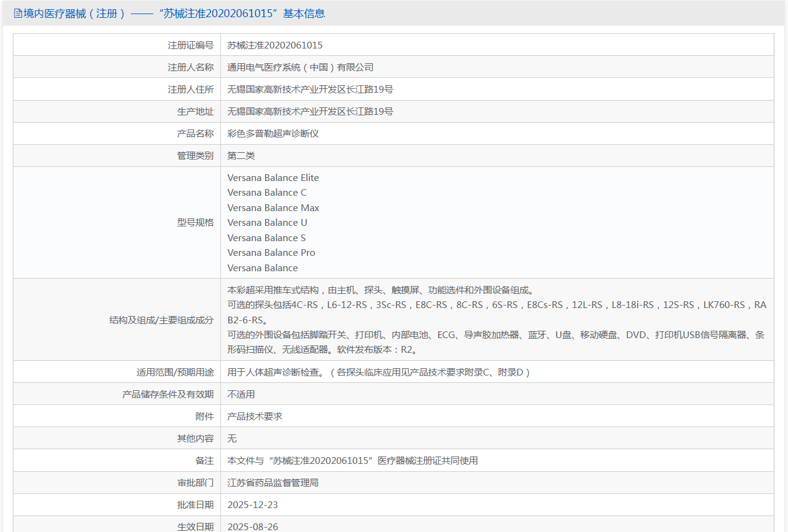Click the 不适用 value
This screenshot has height=532, width=788.
[x=241, y=394]
